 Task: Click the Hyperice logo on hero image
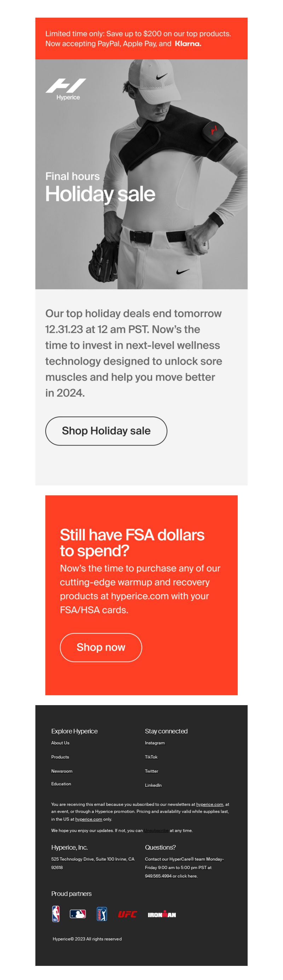pyautogui.click(x=66, y=89)
